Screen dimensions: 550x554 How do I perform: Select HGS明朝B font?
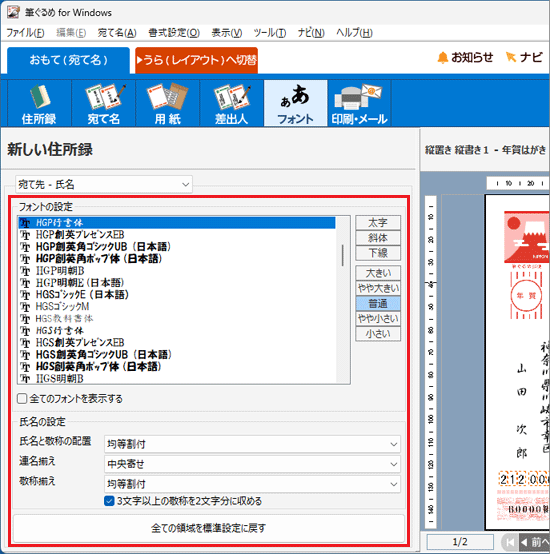pyautogui.click(x=177, y=378)
